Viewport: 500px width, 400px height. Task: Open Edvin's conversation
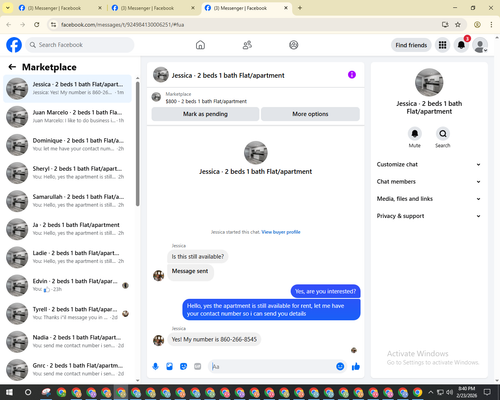click(68, 285)
